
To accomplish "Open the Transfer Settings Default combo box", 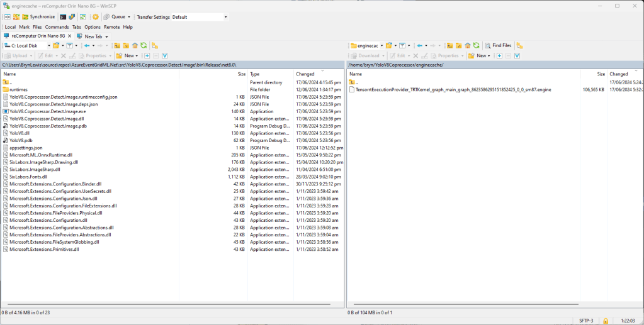I will pos(199,17).
